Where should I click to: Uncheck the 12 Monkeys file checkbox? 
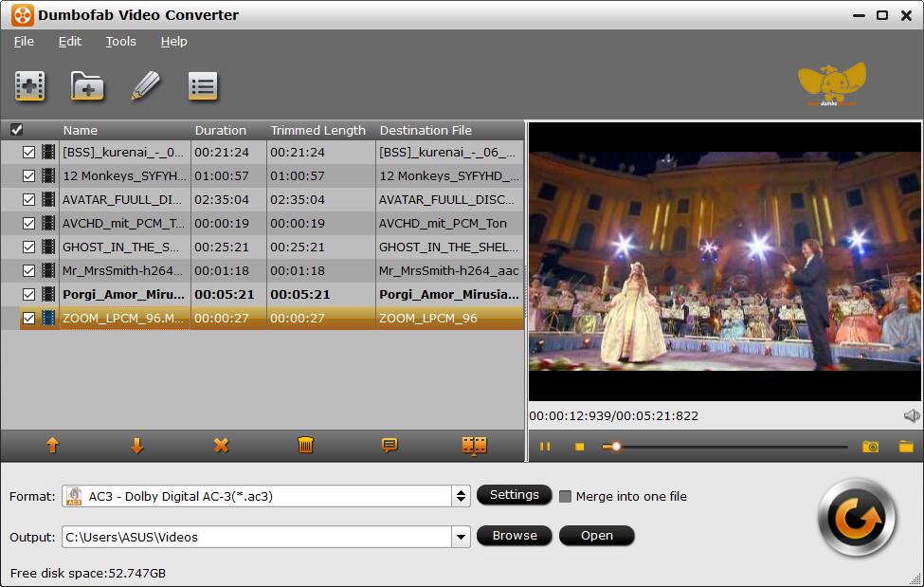pyautogui.click(x=28, y=175)
